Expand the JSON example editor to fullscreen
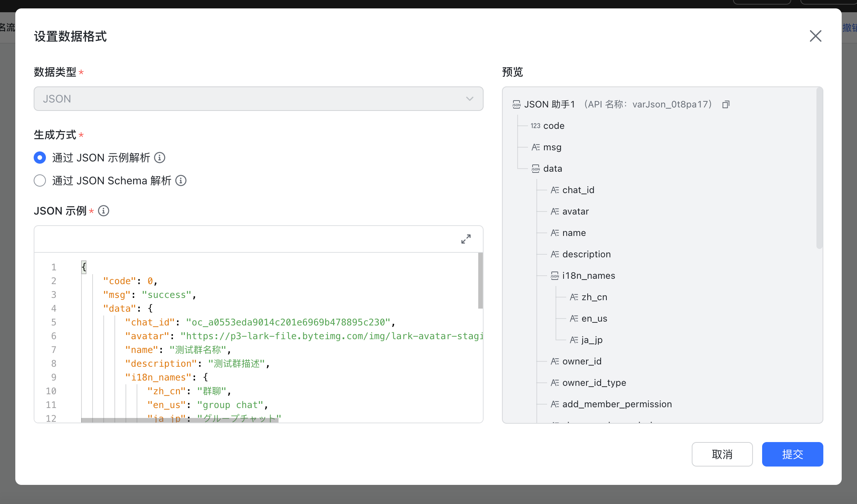This screenshot has width=857, height=504. point(466,239)
